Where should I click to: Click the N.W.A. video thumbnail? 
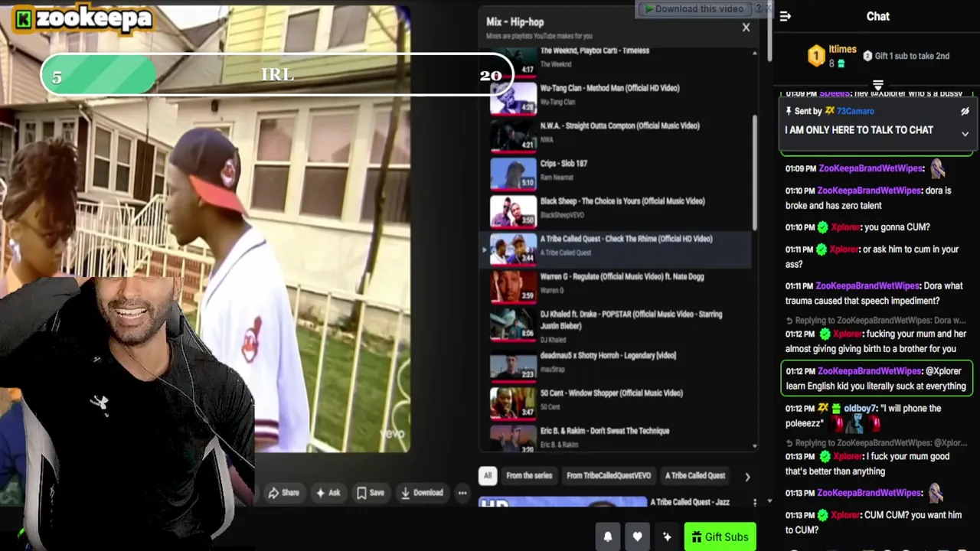tap(513, 135)
